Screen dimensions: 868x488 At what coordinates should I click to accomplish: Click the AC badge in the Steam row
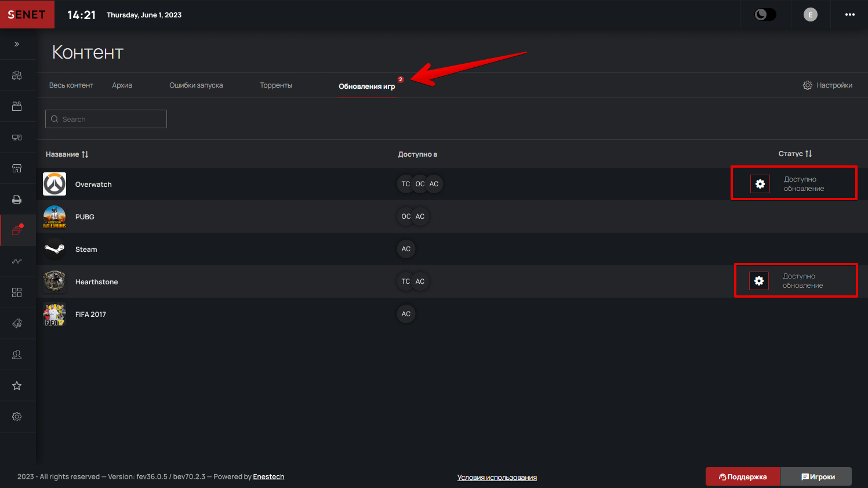pos(406,249)
